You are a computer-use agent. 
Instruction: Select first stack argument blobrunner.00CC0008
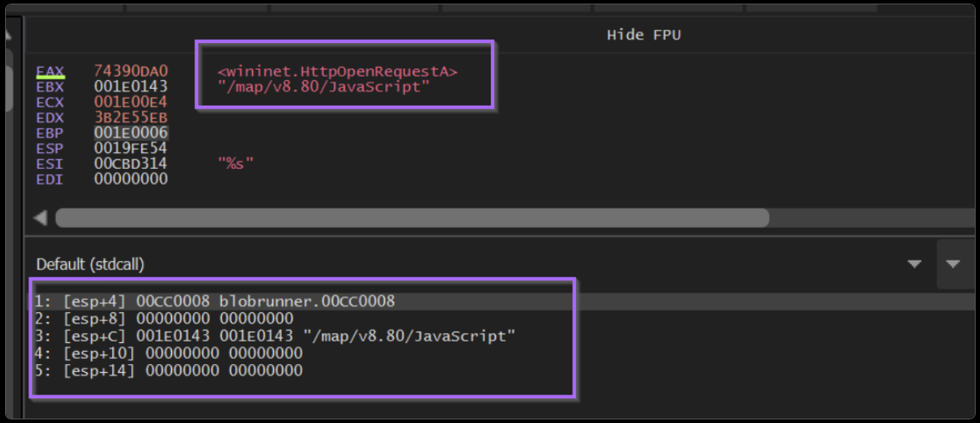coord(307,301)
